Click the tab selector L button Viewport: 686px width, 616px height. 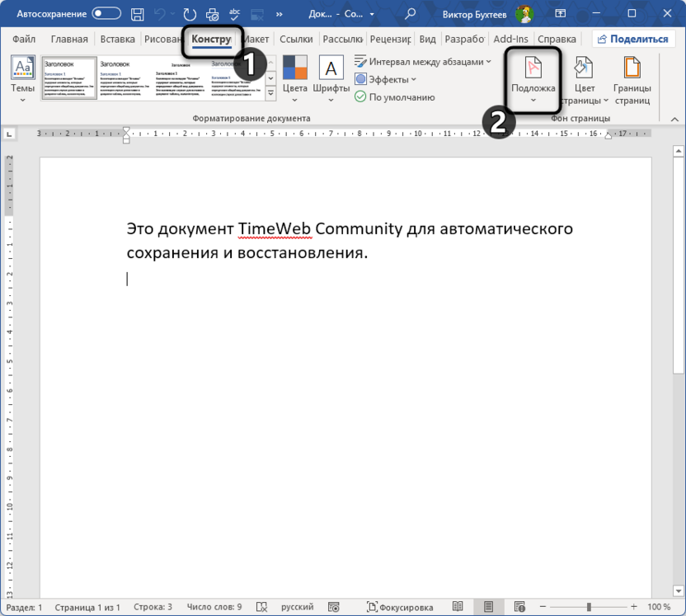(x=10, y=134)
